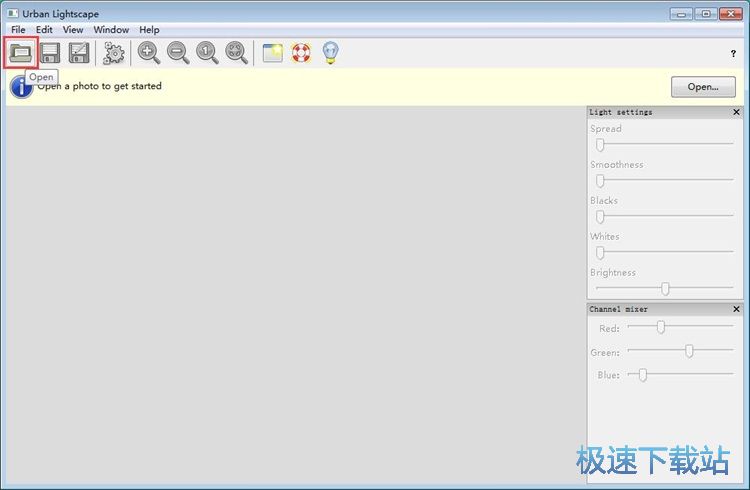Click the question mark help icon

(x=733, y=54)
